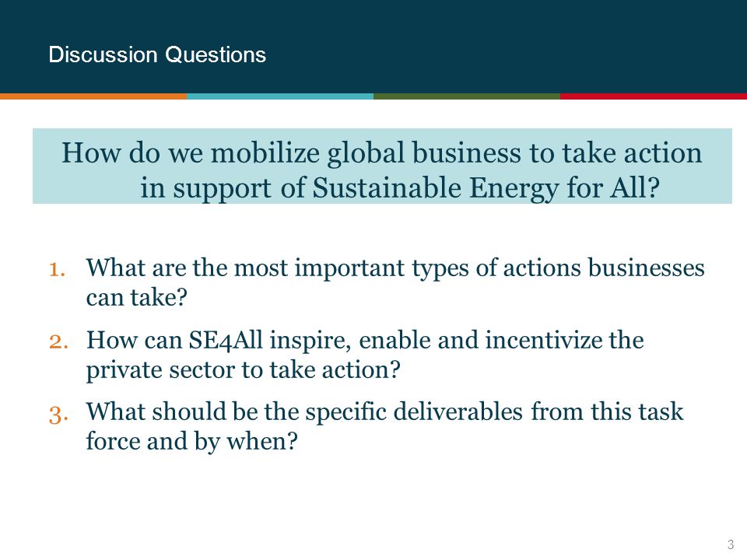
Task: Click the orange number 3 list marker
Action: coord(58,414)
